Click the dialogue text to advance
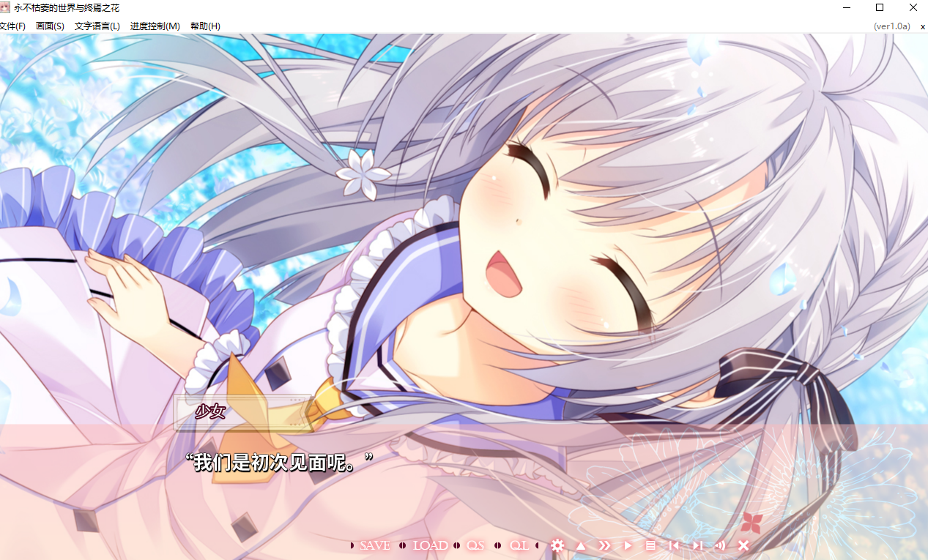The width and height of the screenshot is (928, 560). pyautogui.click(x=278, y=463)
